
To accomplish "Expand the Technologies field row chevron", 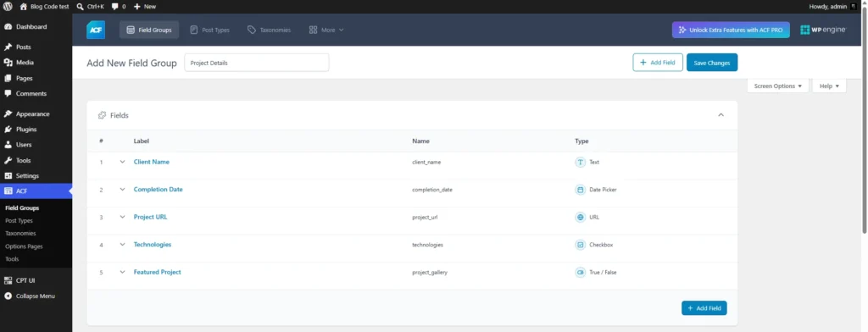I will pos(122,245).
